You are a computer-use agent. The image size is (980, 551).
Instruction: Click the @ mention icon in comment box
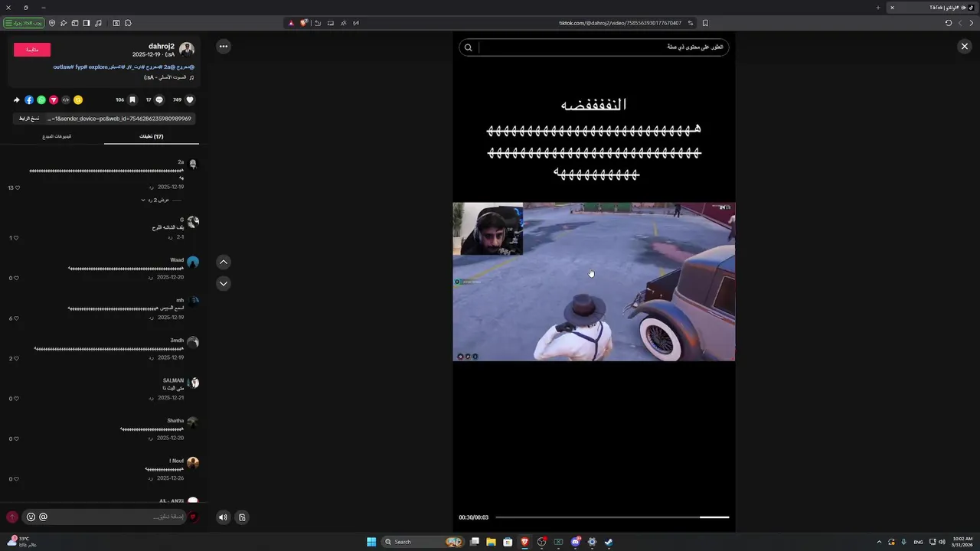[43, 517]
